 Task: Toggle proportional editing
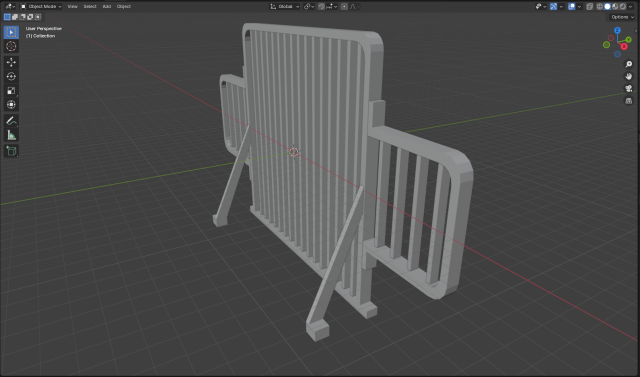(344, 7)
